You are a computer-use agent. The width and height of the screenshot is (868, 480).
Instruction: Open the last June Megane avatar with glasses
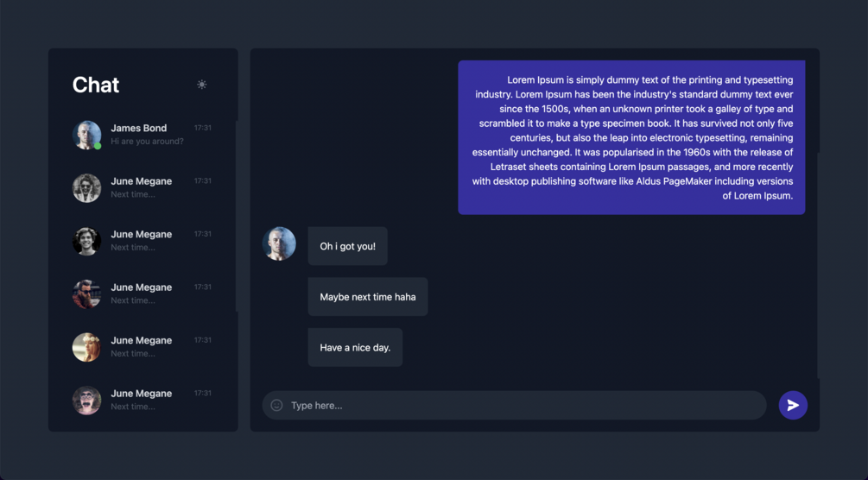click(87, 401)
